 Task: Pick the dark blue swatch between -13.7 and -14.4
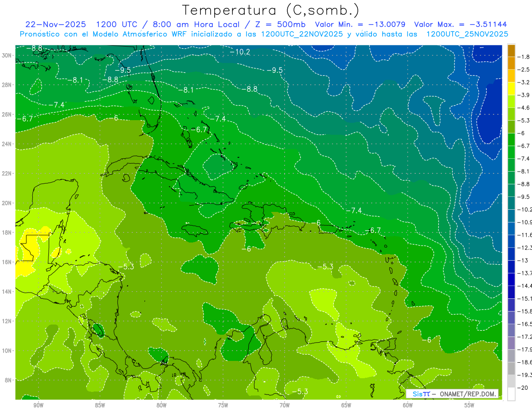coord(511,279)
